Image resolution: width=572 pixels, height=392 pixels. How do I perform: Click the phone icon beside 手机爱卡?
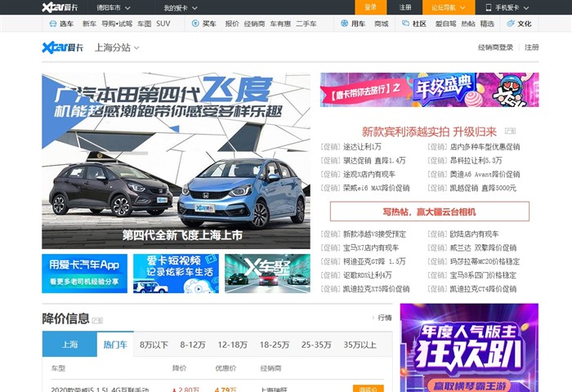coord(489,7)
